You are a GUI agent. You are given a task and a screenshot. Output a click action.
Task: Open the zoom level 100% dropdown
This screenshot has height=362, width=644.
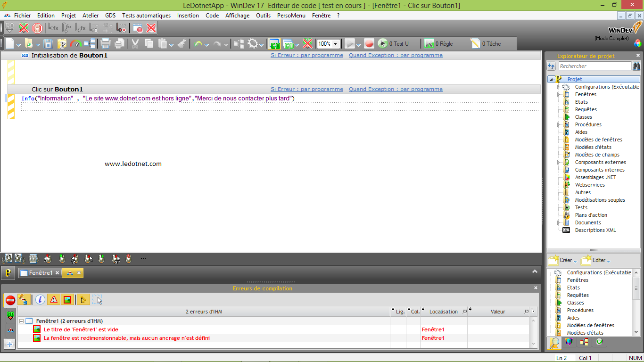coord(336,43)
